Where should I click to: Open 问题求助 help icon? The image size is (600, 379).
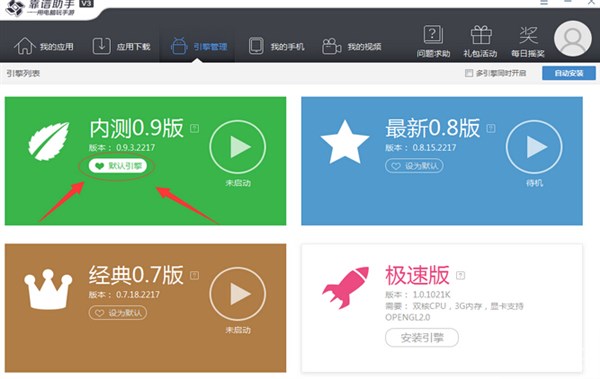click(x=433, y=42)
